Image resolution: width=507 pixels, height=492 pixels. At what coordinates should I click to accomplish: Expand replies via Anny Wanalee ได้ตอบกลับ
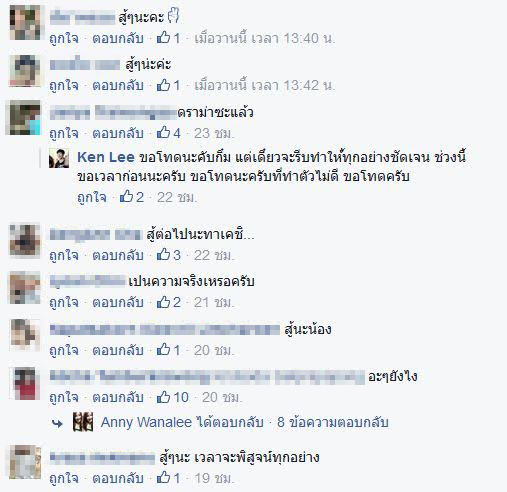pos(182,422)
